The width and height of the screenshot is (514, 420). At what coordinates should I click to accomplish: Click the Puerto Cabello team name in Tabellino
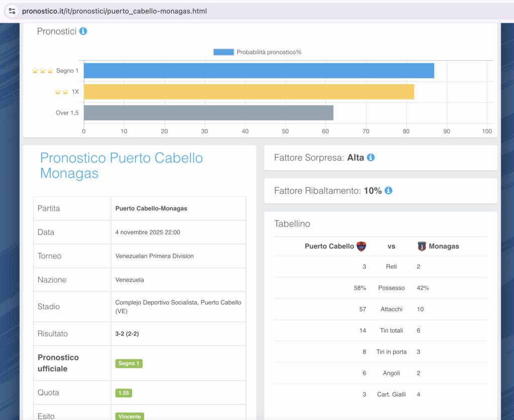(x=329, y=246)
